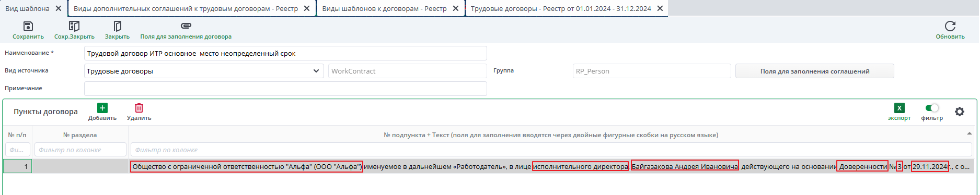Click the № п/п column filter field
The image size is (980, 195).
coord(17,150)
